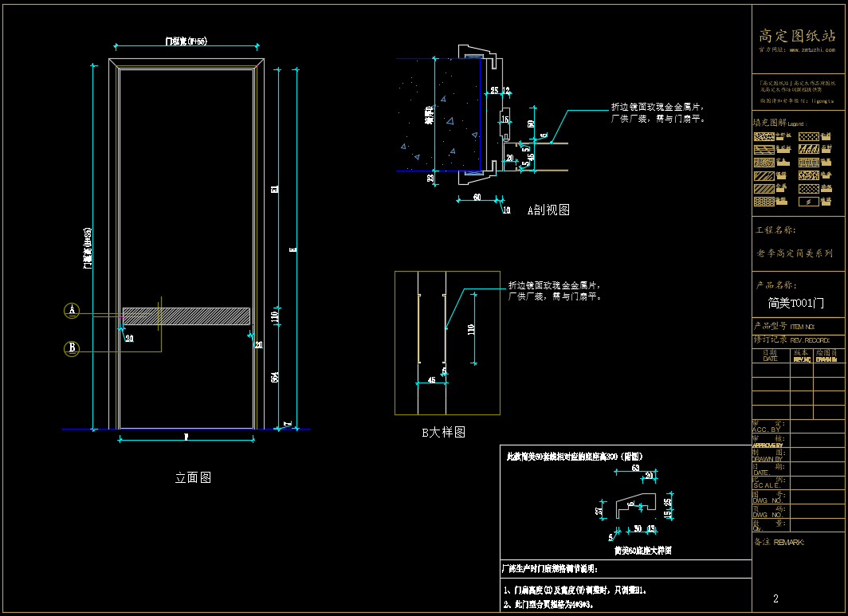Click the 高定图纸站 title text

(x=796, y=36)
